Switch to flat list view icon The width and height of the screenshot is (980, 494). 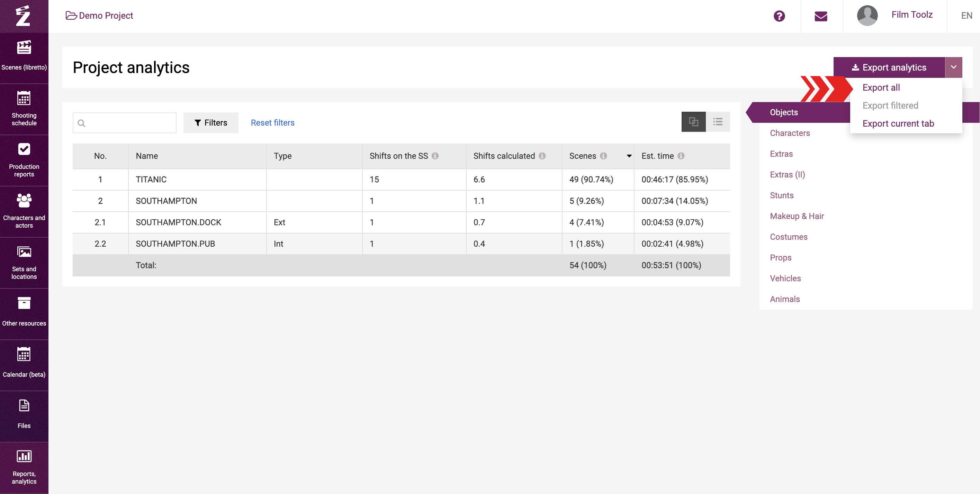[718, 122]
